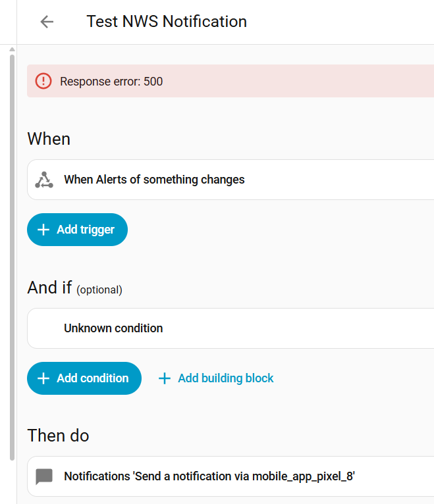Click the 'When' section heading
This screenshot has width=434, height=504.
(x=49, y=139)
